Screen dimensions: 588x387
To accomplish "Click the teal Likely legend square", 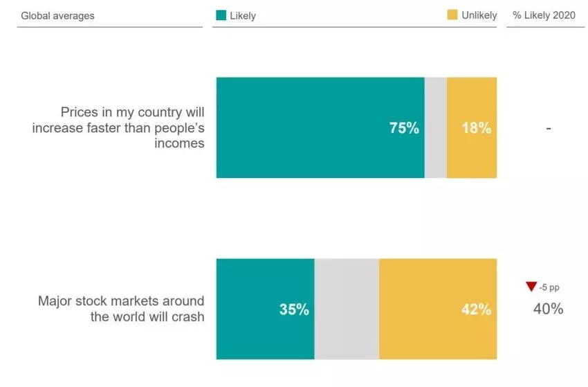I will coord(221,15).
